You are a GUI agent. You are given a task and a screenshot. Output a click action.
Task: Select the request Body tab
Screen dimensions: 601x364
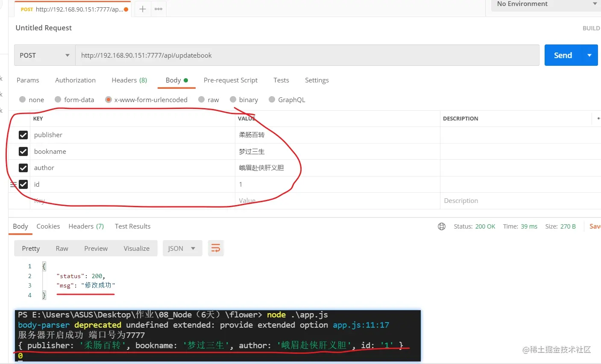coord(176,80)
